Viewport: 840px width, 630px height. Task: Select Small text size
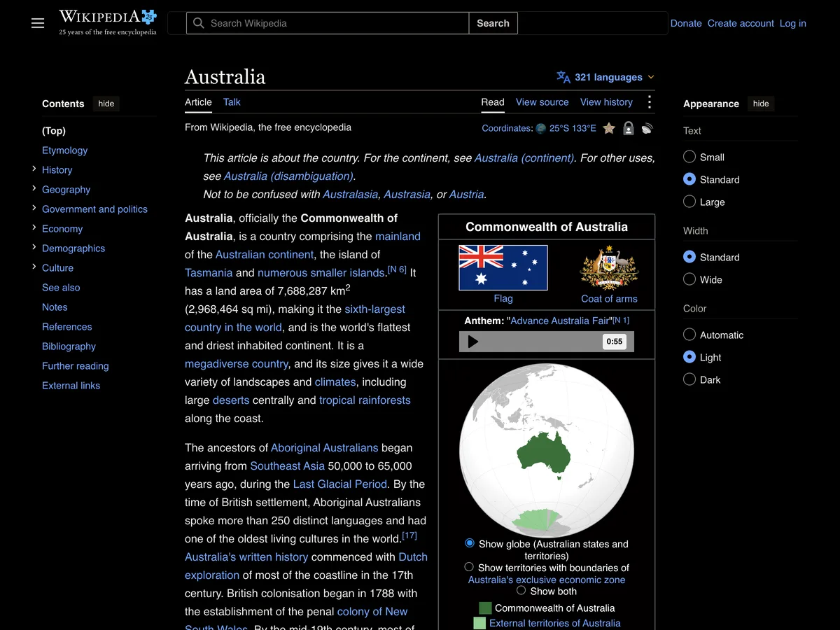pyautogui.click(x=689, y=157)
